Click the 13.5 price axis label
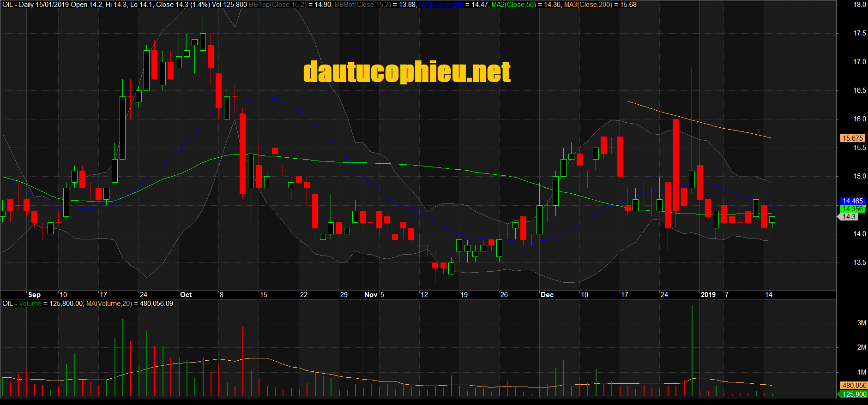 coord(860,262)
